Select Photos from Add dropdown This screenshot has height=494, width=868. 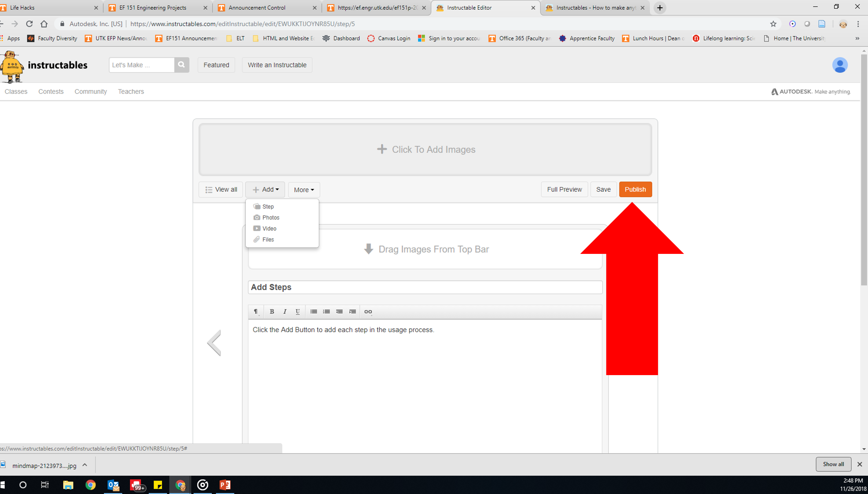(271, 217)
